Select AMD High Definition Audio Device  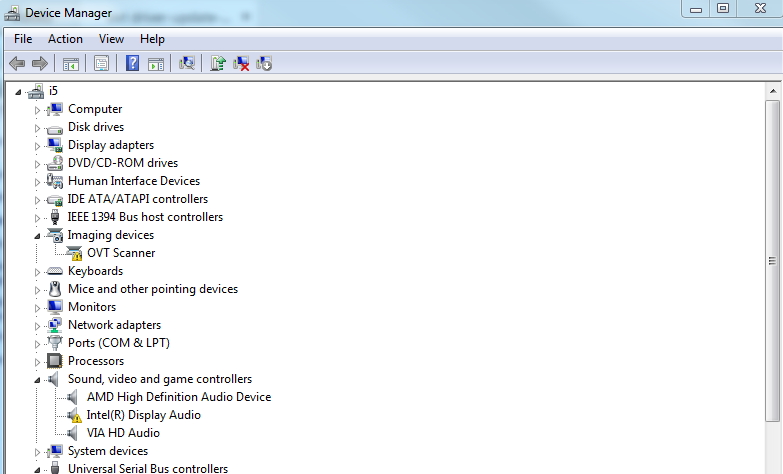pyautogui.click(x=179, y=397)
